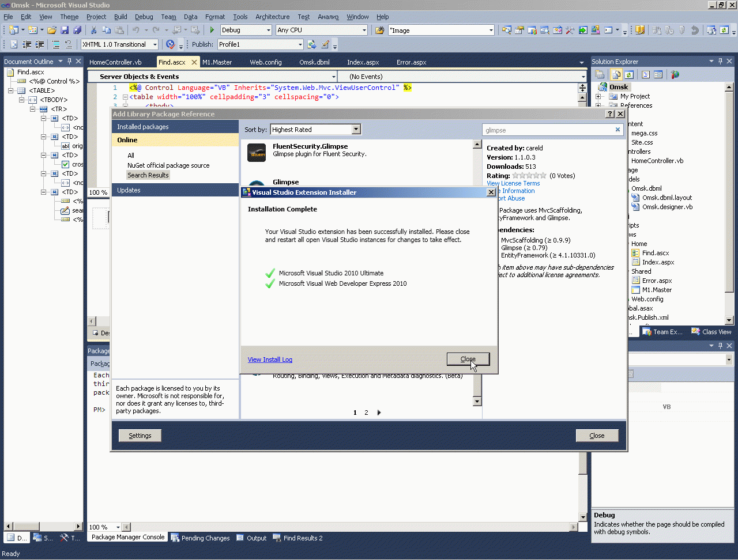This screenshot has width=738, height=560.
Task: Click the Copy toolbar icon
Action: point(107,30)
